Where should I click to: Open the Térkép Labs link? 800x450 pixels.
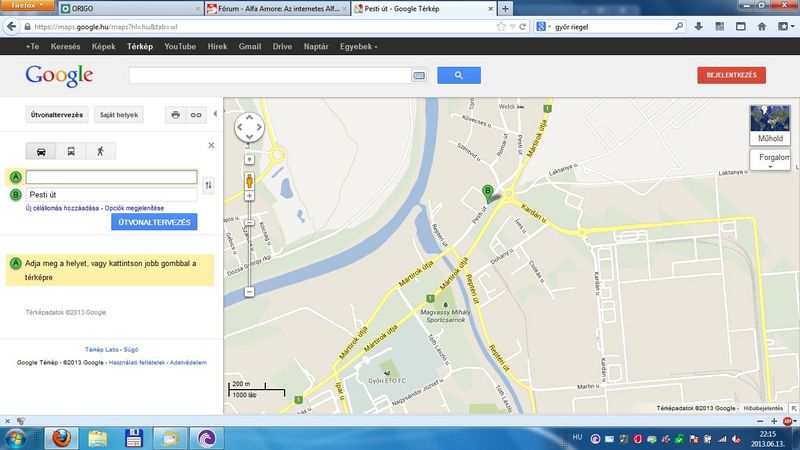(102, 349)
